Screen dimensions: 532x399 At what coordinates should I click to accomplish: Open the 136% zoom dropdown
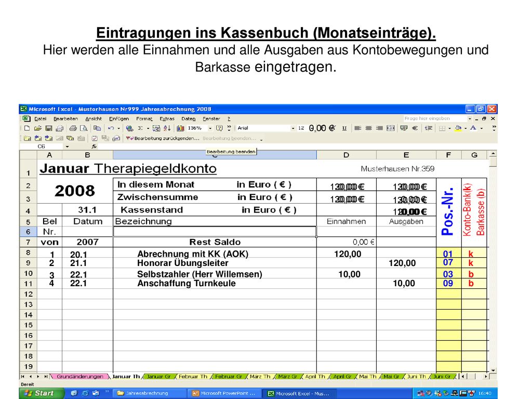click(210, 128)
